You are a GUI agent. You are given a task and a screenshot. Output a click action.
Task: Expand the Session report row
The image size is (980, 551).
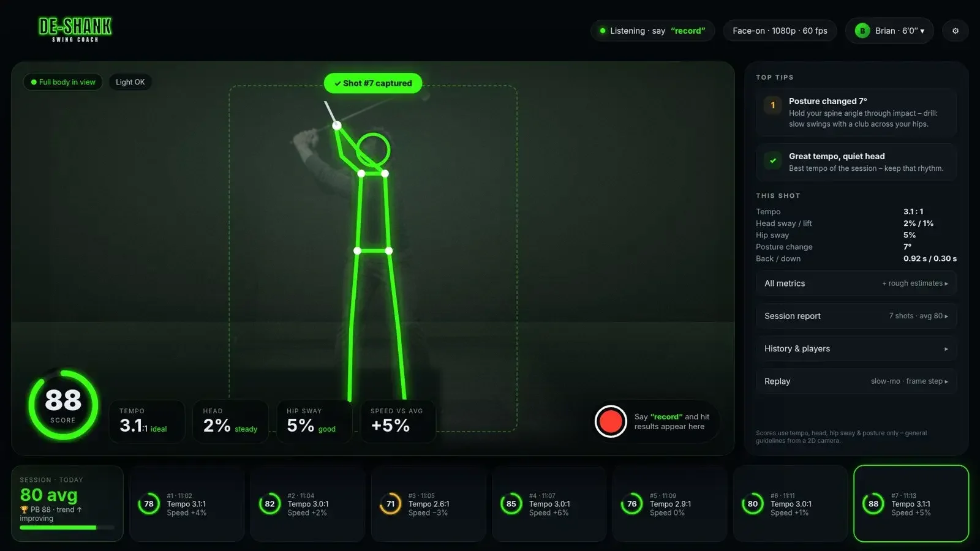pos(856,316)
